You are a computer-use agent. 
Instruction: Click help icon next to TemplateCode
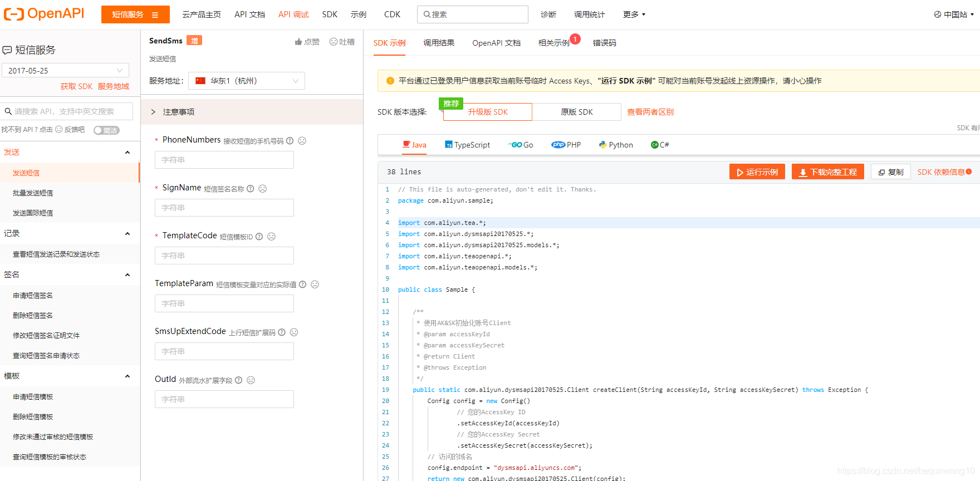point(259,237)
